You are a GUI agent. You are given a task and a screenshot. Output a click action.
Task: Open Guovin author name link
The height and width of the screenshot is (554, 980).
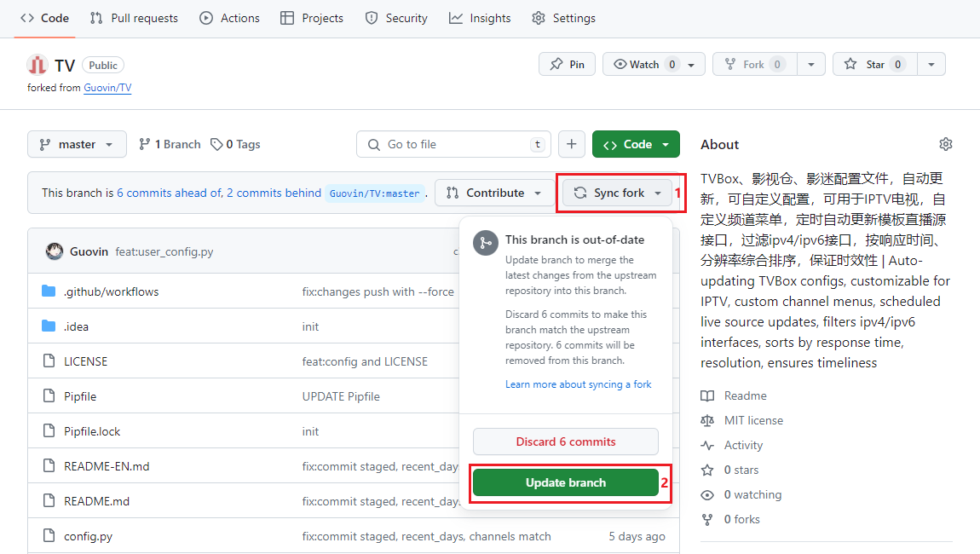(89, 251)
